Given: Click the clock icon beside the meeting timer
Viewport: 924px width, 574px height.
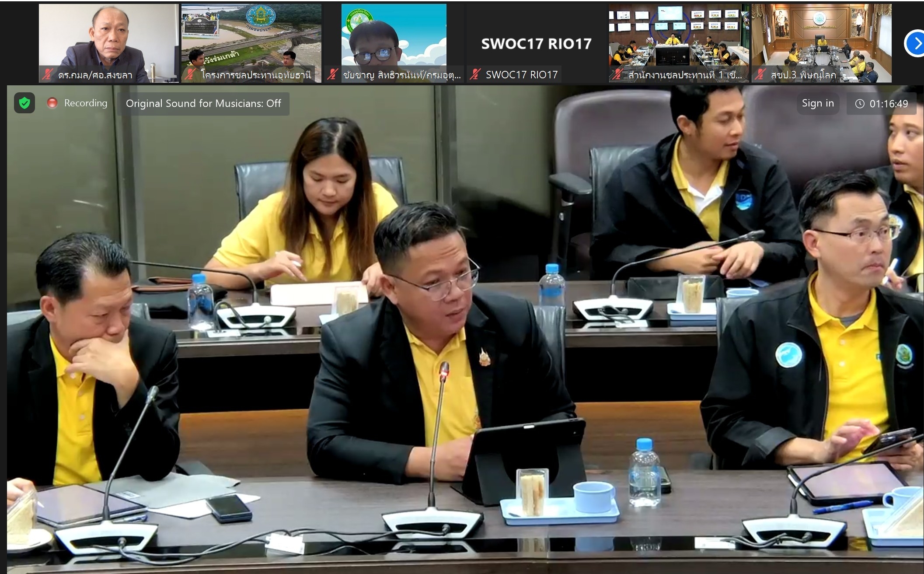Looking at the screenshot, I should tap(860, 104).
